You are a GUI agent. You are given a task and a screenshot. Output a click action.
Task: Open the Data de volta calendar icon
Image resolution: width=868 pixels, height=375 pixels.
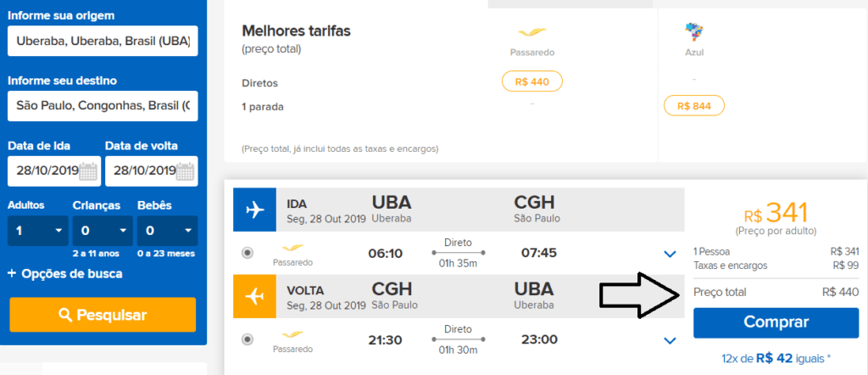pos(186,171)
